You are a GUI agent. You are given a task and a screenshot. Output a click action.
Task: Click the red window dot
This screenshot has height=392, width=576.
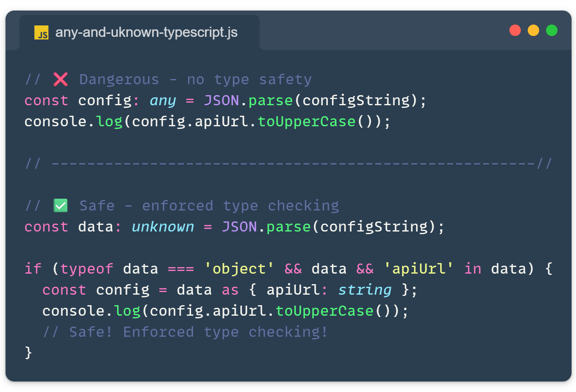515,30
